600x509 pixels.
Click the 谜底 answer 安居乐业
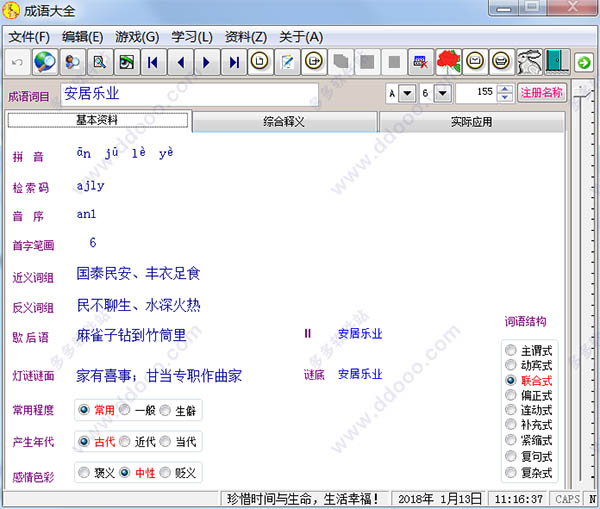tap(360, 374)
